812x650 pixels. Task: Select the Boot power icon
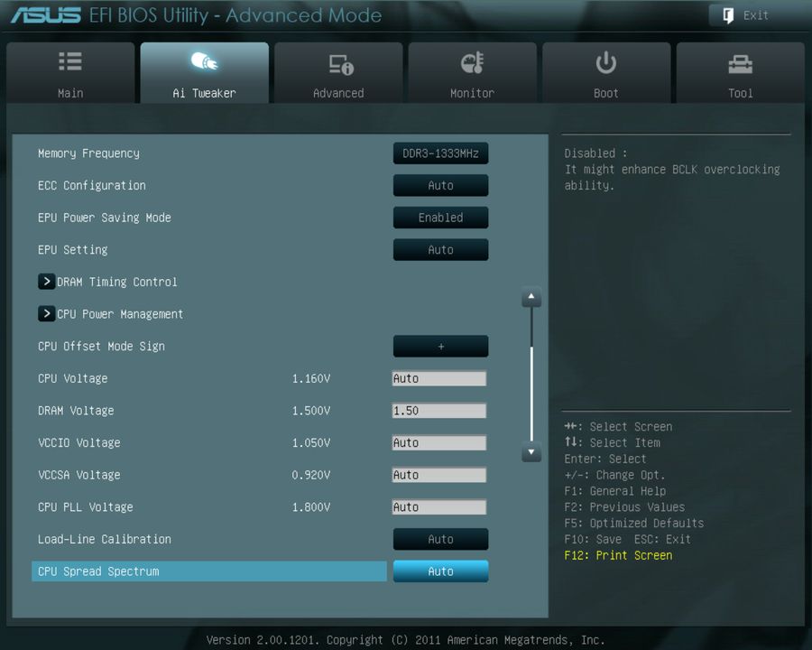(x=605, y=61)
